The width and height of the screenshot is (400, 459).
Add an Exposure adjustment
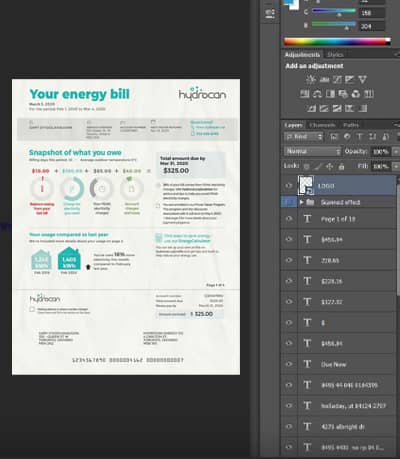[350, 79]
